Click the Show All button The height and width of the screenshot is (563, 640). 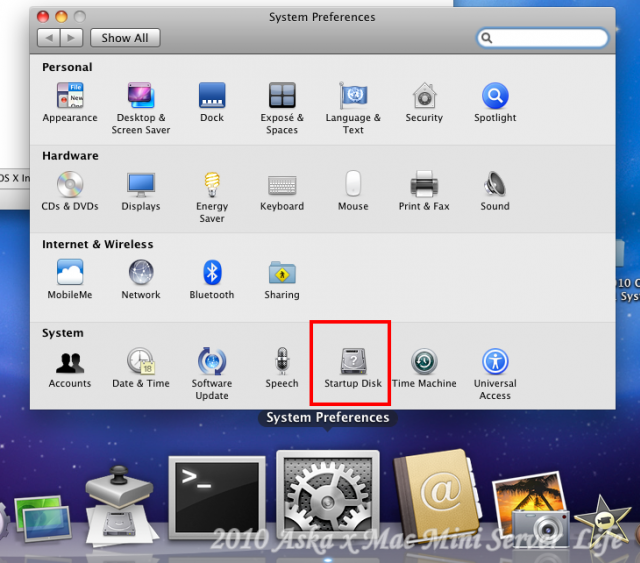pyautogui.click(x=125, y=38)
